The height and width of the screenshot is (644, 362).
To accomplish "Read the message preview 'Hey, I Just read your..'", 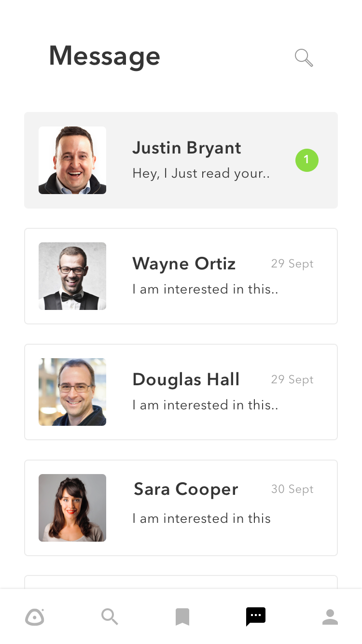I will click(x=201, y=174).
